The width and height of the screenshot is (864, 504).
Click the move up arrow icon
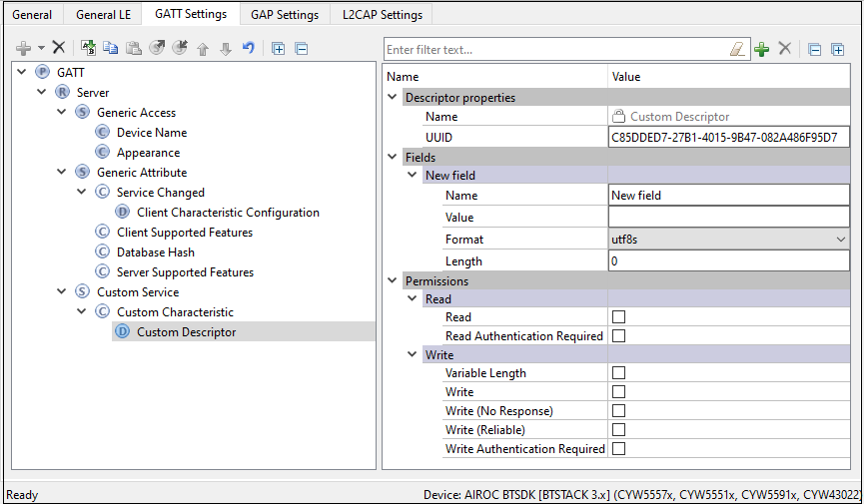(203, 48)
